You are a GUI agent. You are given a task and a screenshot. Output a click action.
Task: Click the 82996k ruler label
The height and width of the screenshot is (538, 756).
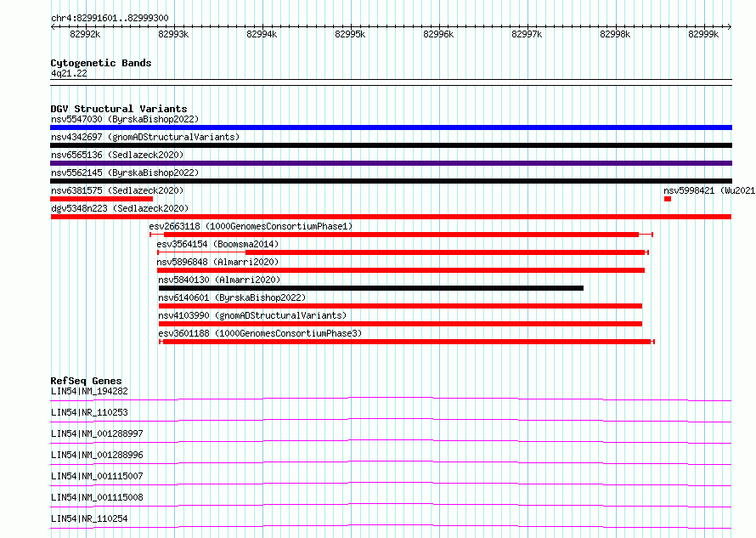pos(438,34)
